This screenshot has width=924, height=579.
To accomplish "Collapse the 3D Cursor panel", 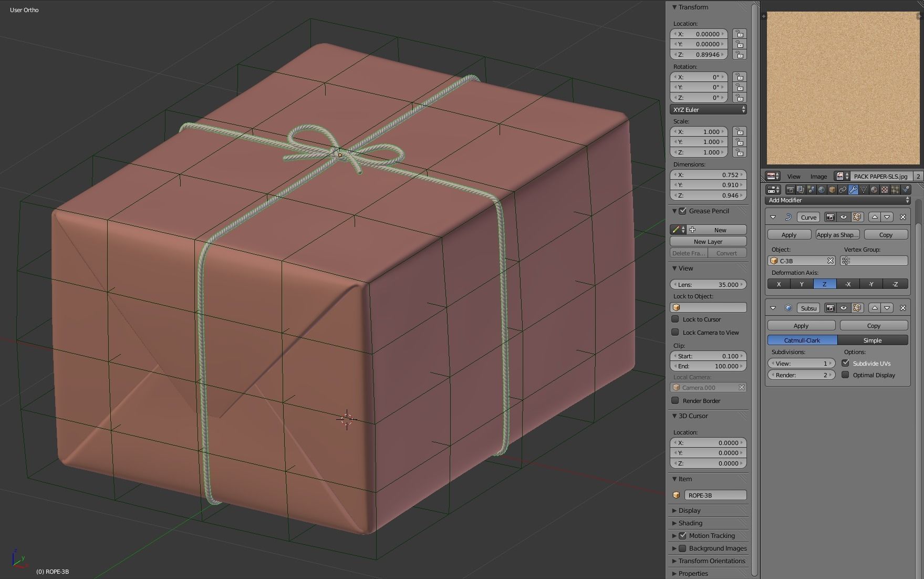I will 674,416.
